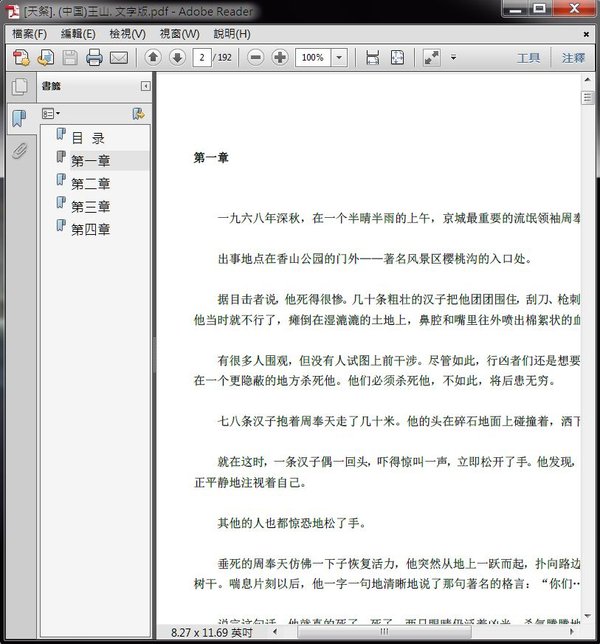
Task: Open the bookmark options dropdown menu
Action: (x=51, y=113)
